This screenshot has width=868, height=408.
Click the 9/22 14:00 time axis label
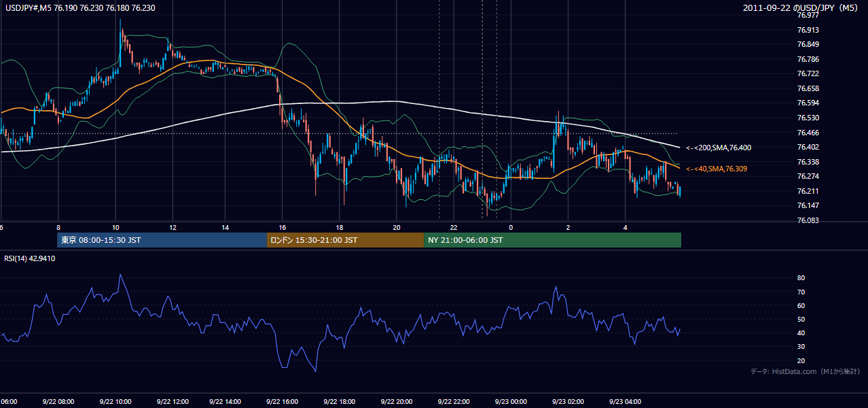[x=225, y=401]
